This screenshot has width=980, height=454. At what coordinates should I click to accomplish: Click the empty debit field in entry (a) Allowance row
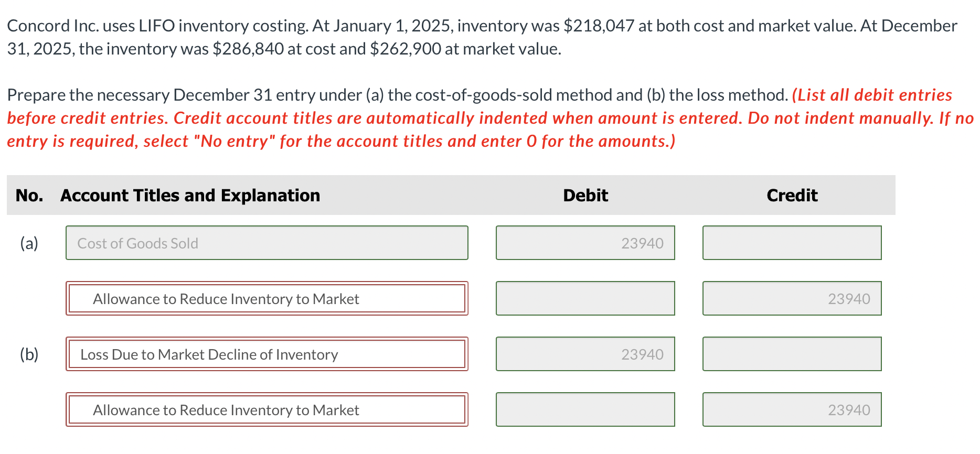point(585,298)
